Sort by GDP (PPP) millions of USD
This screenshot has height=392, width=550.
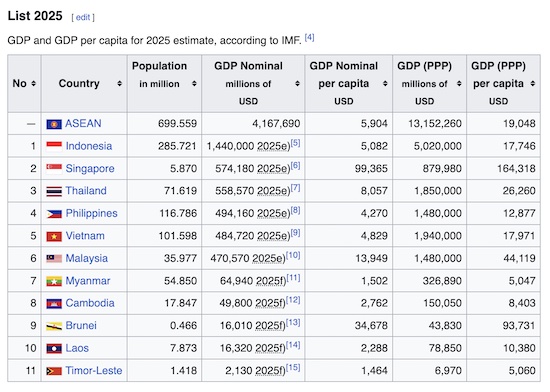[x=459, y=83]
